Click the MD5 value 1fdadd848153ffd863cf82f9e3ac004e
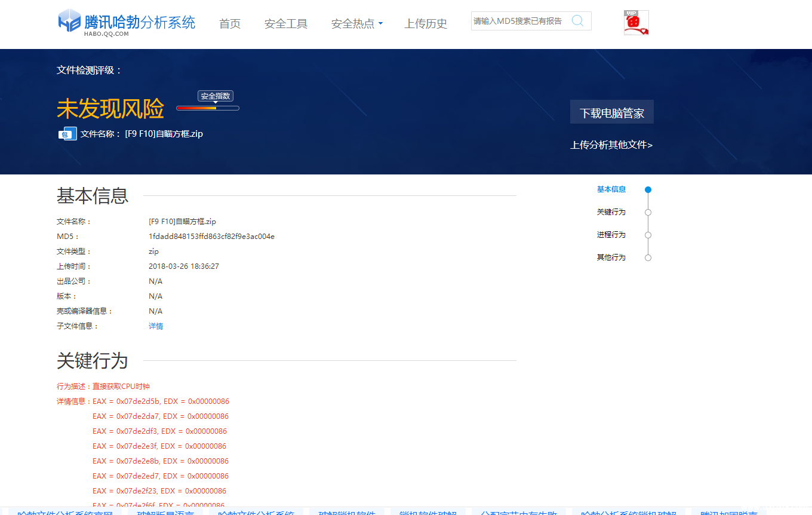Screen dimensions: 812x515 (211, 237)
